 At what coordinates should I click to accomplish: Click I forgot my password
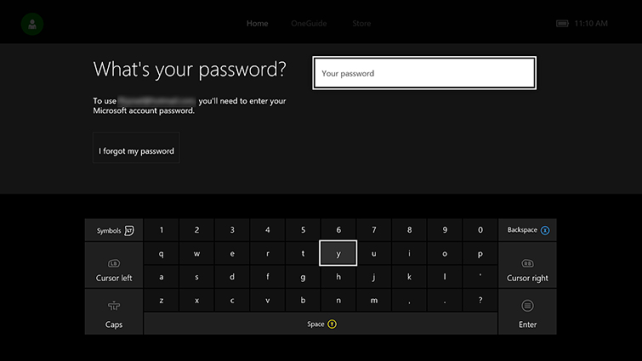coord(136,148)
